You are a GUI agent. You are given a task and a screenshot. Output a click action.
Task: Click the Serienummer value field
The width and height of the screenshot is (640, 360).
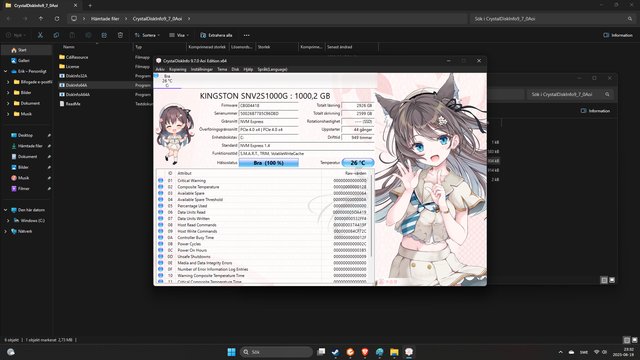269,113
